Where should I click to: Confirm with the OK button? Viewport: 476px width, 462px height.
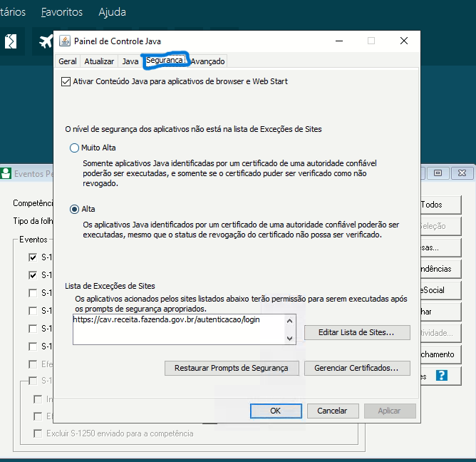(276, 411)
